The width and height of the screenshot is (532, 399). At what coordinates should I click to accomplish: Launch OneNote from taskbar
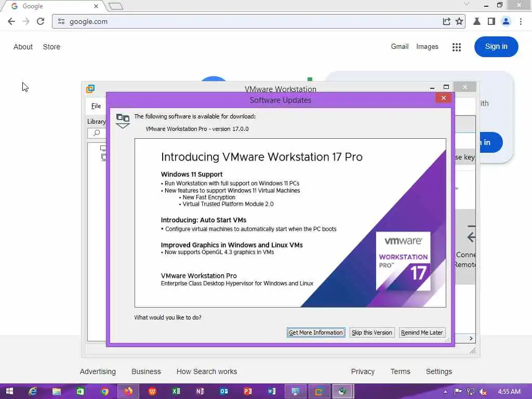[x=200, y=391]
